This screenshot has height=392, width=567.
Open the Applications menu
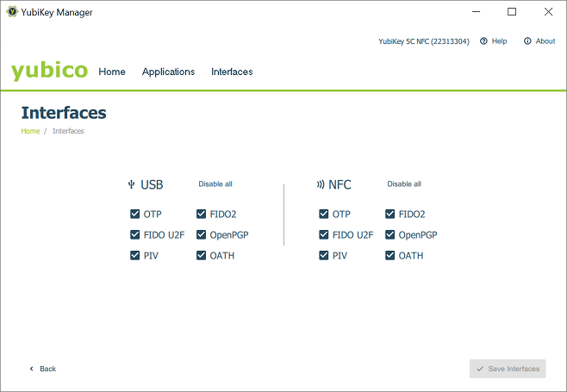tap(169, 72)
